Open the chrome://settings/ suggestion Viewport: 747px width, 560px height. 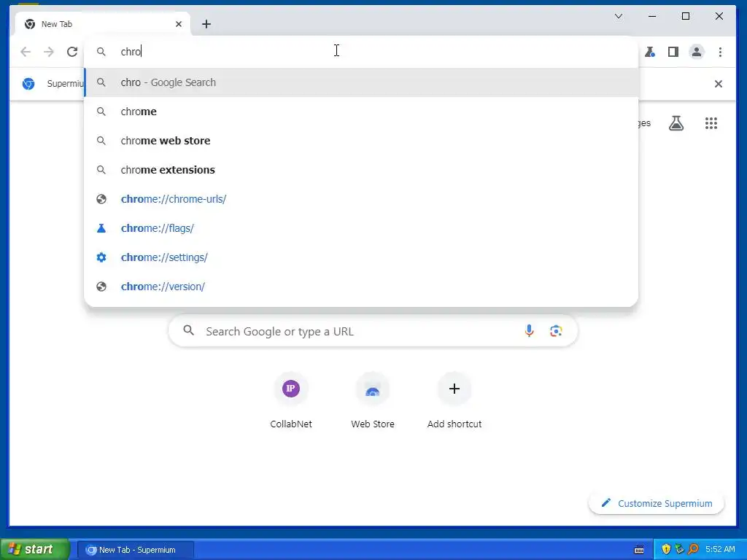361,257
